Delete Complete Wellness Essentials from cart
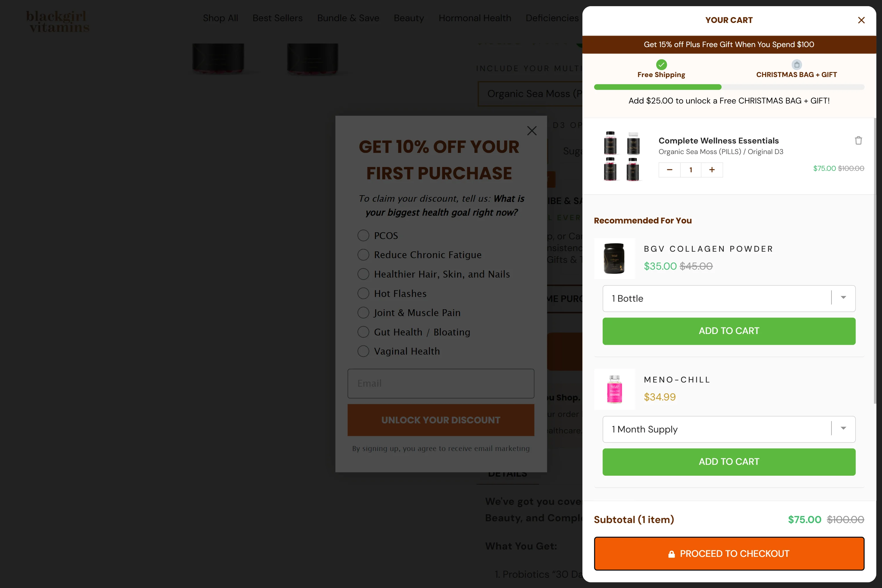Image resolution: width=882 pixels, height=588 pixels. tap(858, 141)
